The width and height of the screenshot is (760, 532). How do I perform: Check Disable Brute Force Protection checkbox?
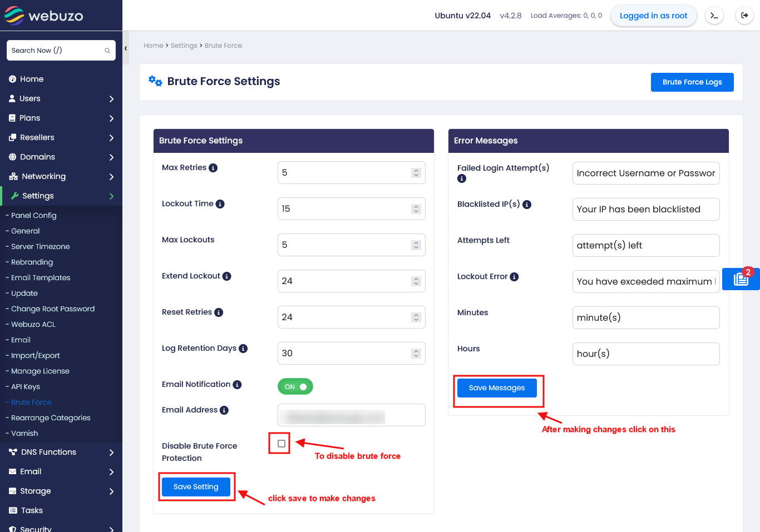tap(282, 444)
